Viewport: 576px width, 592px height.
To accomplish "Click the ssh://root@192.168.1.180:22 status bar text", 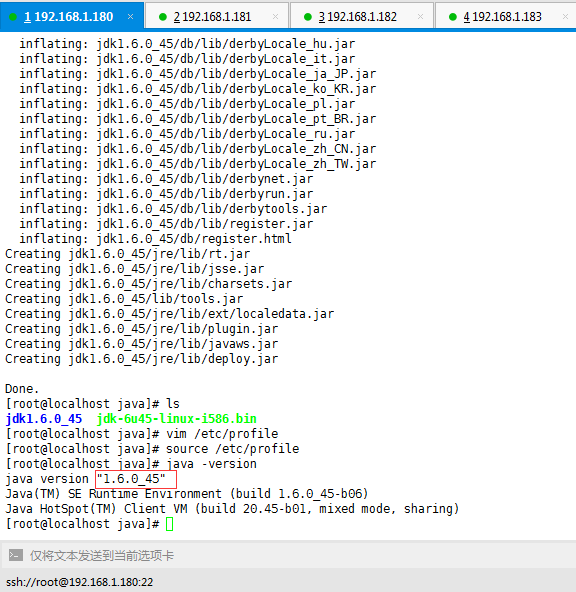I will pyautogui.click(x=80, y=582).
